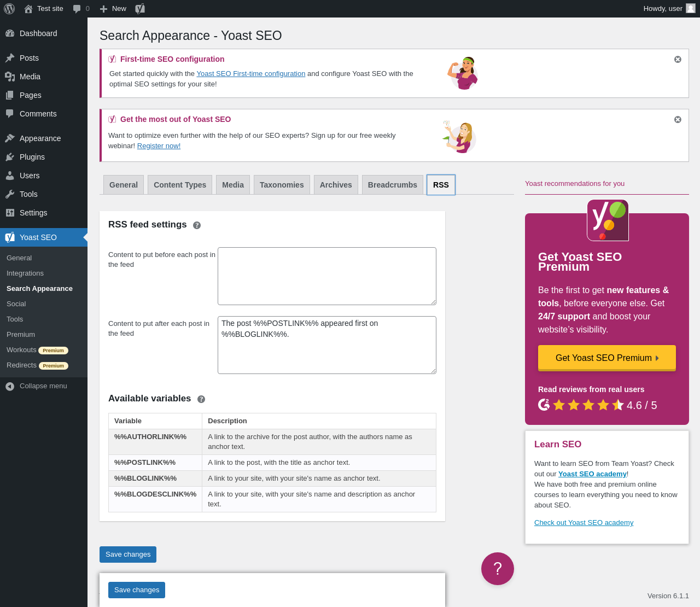Open Yoast SEO First-time configuration link
Image resolution: width=700 pixels, height=607 pixels.
pos(251,74)
